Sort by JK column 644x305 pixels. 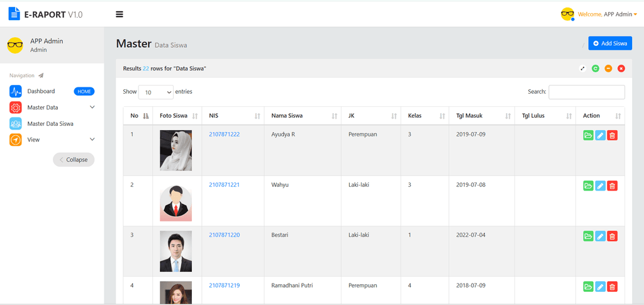[x=371, y=116]
